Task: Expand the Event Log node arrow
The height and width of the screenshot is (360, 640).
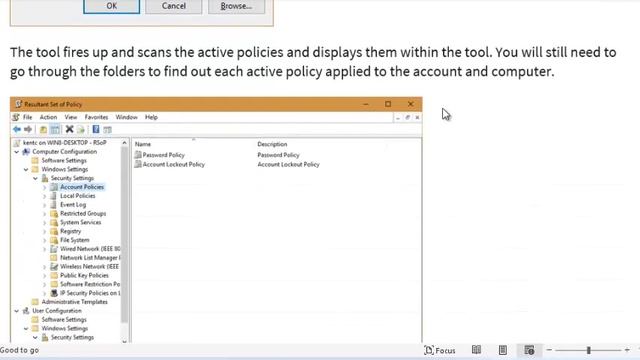Action: [x=44, y=205]
